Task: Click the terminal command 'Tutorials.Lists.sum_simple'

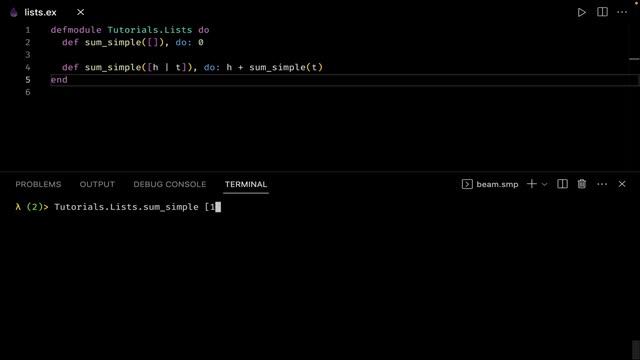Action: tap(127, 207)
